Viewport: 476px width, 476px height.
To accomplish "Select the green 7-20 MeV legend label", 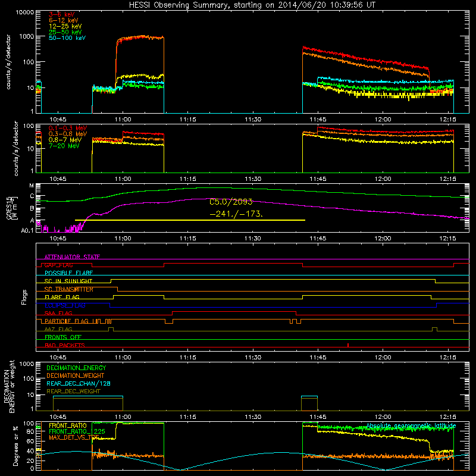I will [x=64, y=146].
